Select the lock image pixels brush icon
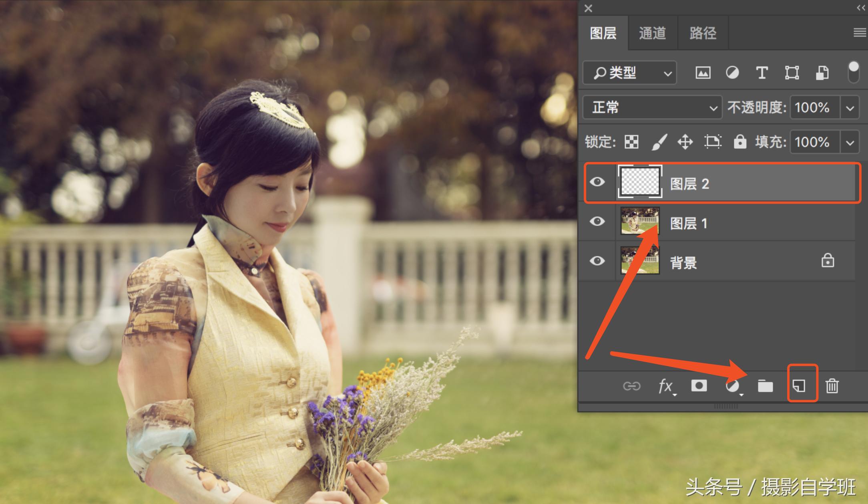Screen dimensions: 868x504 (659, 142)
